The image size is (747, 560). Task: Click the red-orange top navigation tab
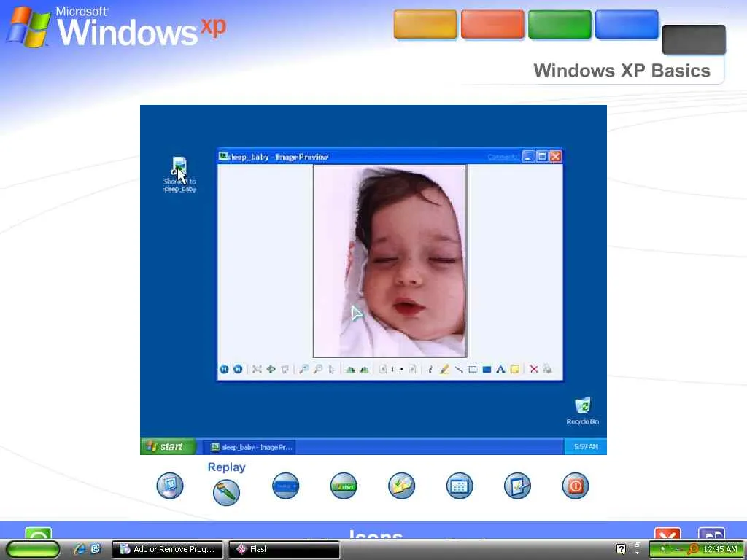coord(492,24)
